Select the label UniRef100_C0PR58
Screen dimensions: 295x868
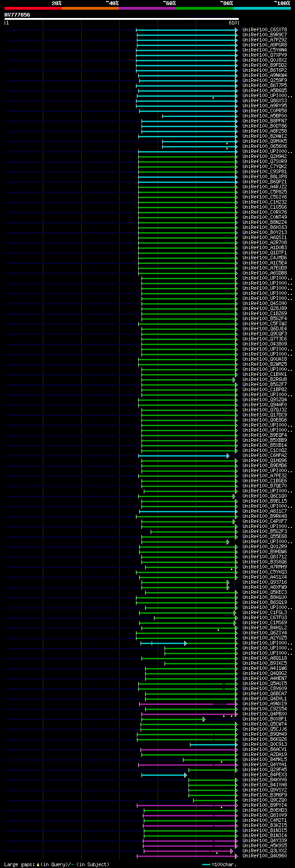click(265, 111)
